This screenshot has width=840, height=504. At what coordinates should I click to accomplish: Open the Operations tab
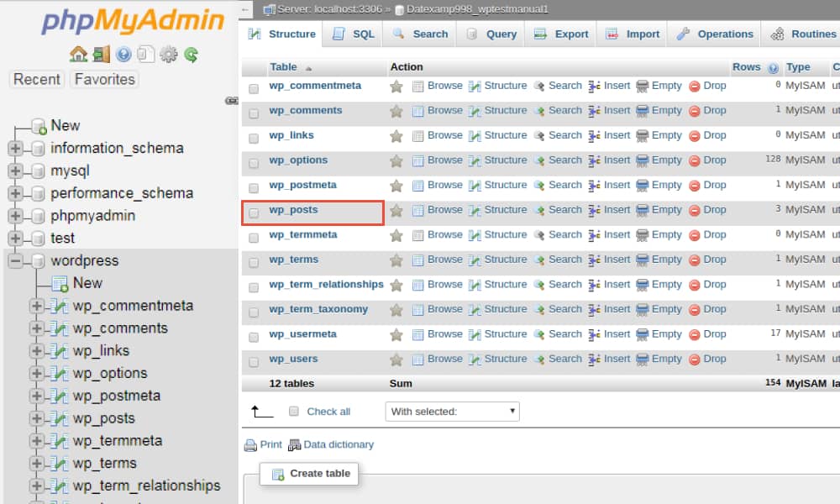715,34
